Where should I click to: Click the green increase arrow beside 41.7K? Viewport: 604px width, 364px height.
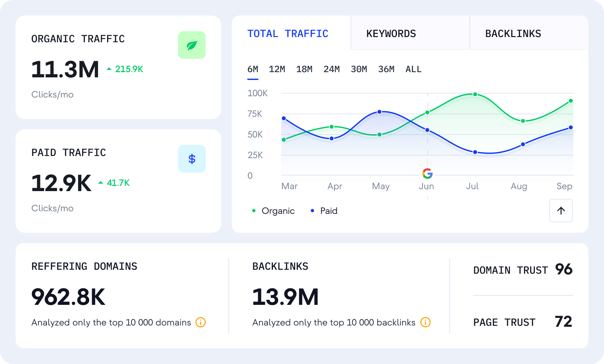coord(101,182)
